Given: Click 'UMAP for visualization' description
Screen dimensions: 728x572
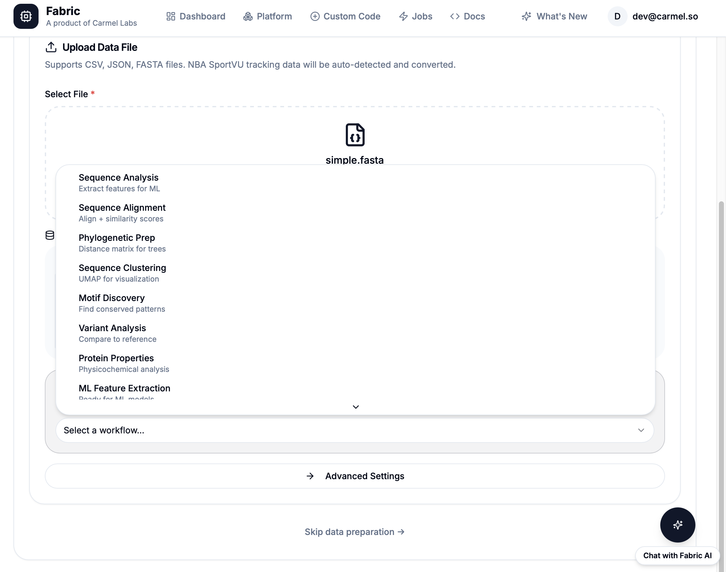Looking at the screenshot, I should coord(119,279).
